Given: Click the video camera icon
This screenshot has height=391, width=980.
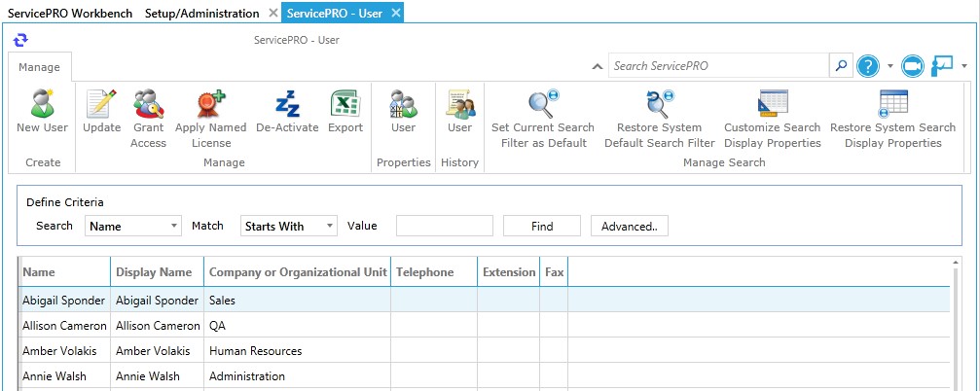Looking at the screenshot, I should tap(913, 65).
